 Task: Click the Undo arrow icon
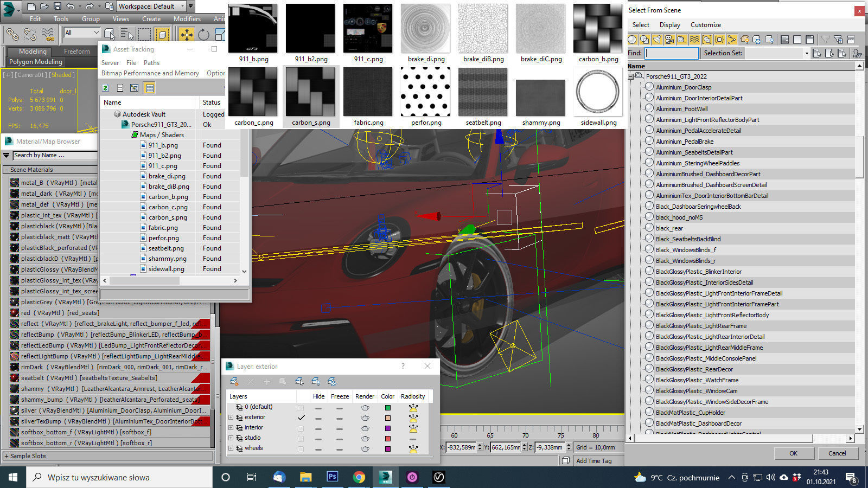71,7
